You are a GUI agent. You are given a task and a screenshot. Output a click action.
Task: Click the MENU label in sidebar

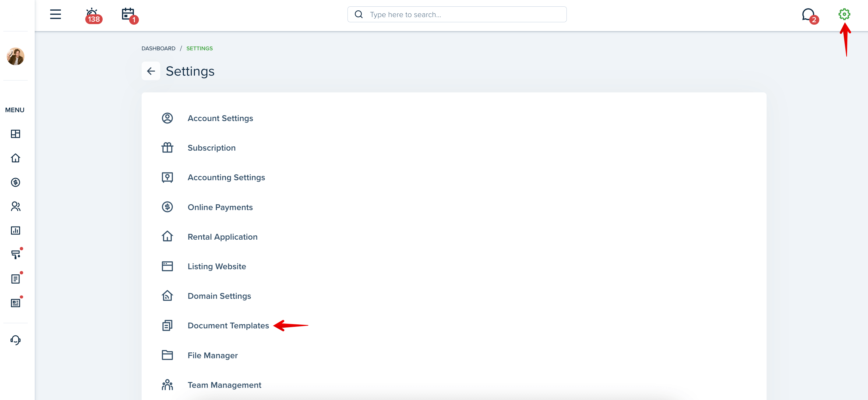(15, 110)
